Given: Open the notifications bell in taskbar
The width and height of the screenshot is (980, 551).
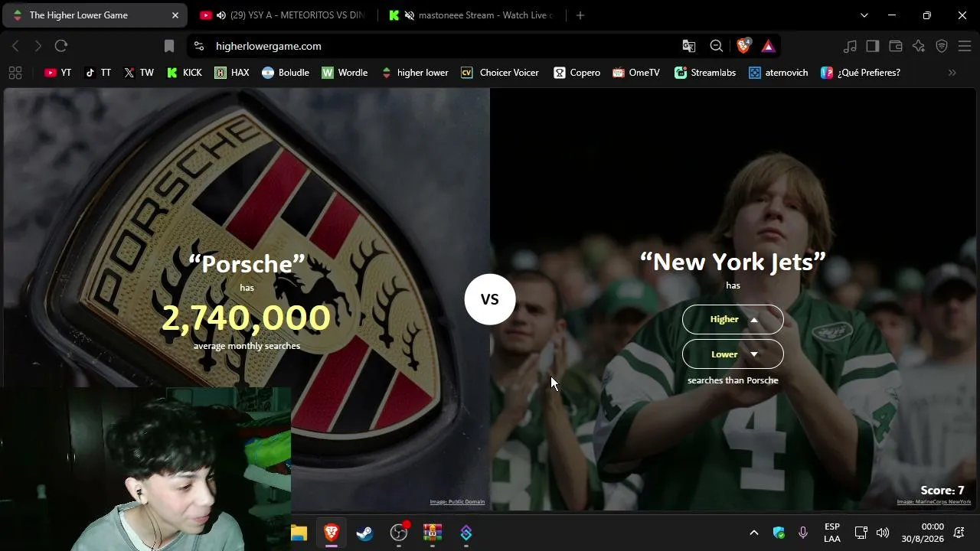Looking at the screenshot, I should [959, 533].
